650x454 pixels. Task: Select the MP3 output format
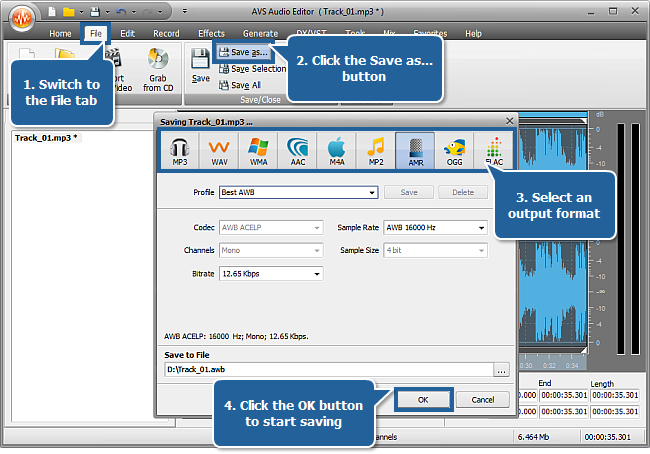(179, 151)
